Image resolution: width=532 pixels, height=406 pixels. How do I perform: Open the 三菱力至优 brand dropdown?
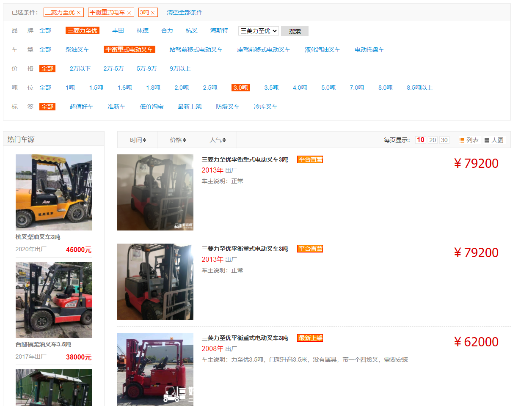[x=258, y=30]
